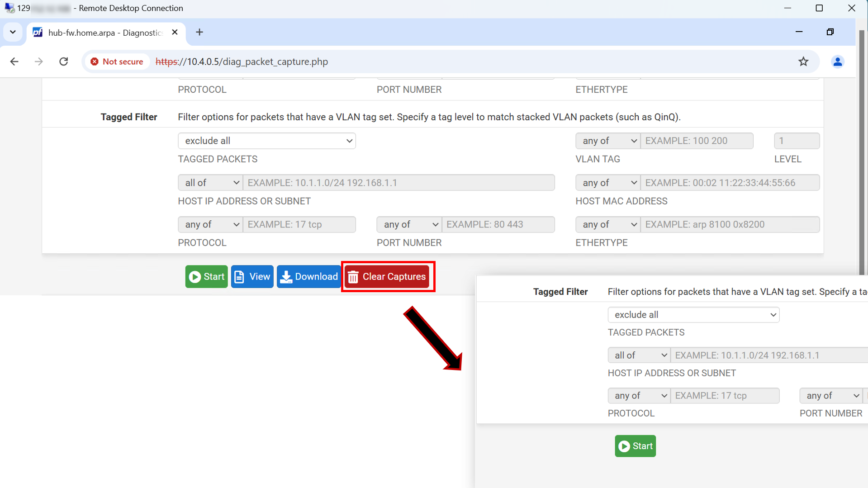Click the arp 8100 0x8200 ethertype field
This screenshot has width=868, height=488.
[730, 224]
